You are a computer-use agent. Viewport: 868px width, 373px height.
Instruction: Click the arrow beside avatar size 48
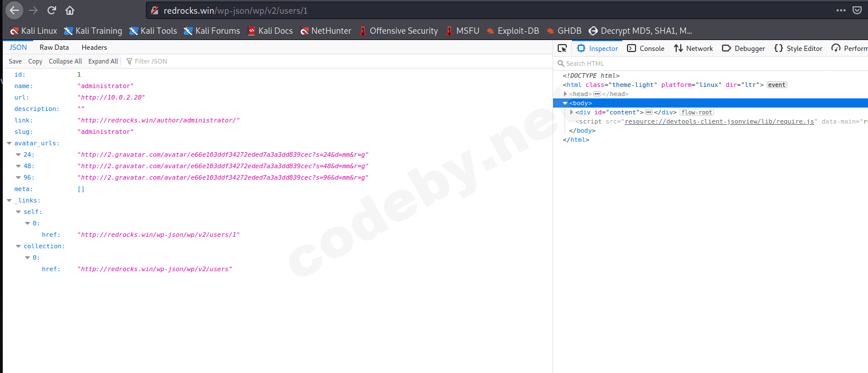[x=18, y=166]
